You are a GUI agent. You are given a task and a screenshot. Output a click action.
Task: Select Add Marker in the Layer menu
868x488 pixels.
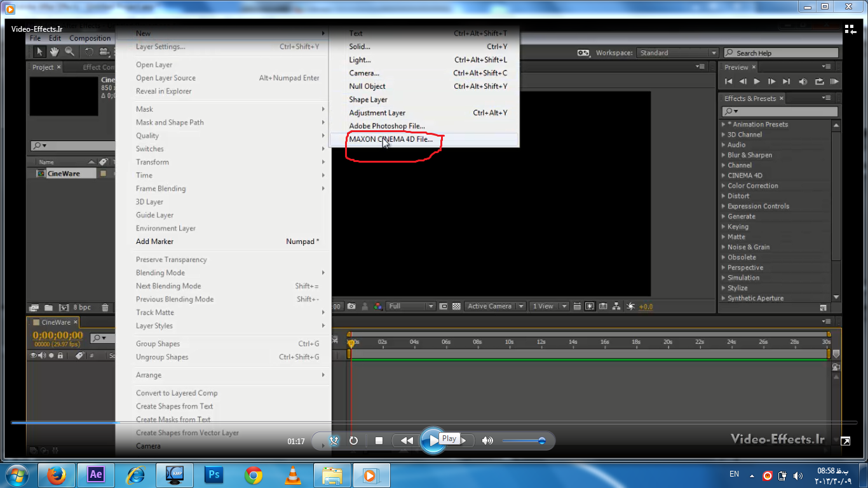(x=224, y=241)
